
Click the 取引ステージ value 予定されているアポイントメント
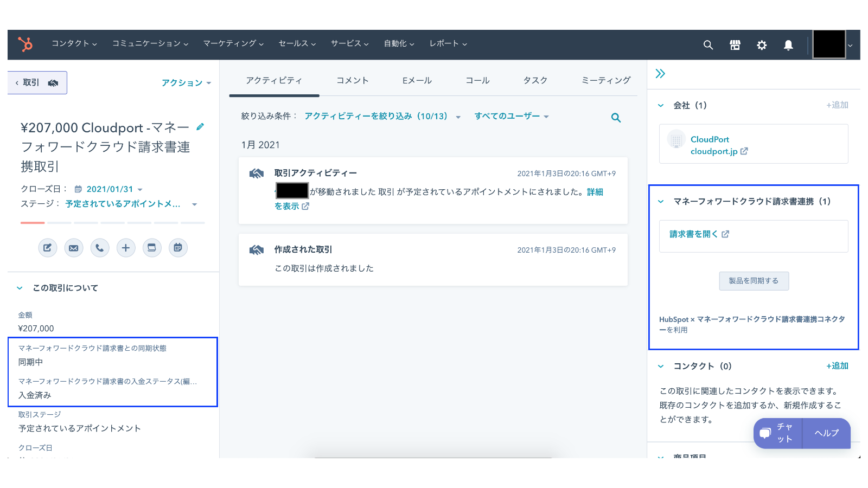[80, 428]
